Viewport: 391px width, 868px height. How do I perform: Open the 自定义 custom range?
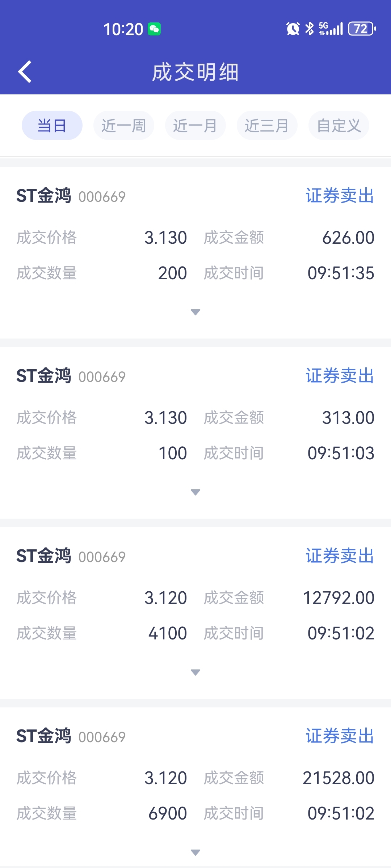(339, 125)
